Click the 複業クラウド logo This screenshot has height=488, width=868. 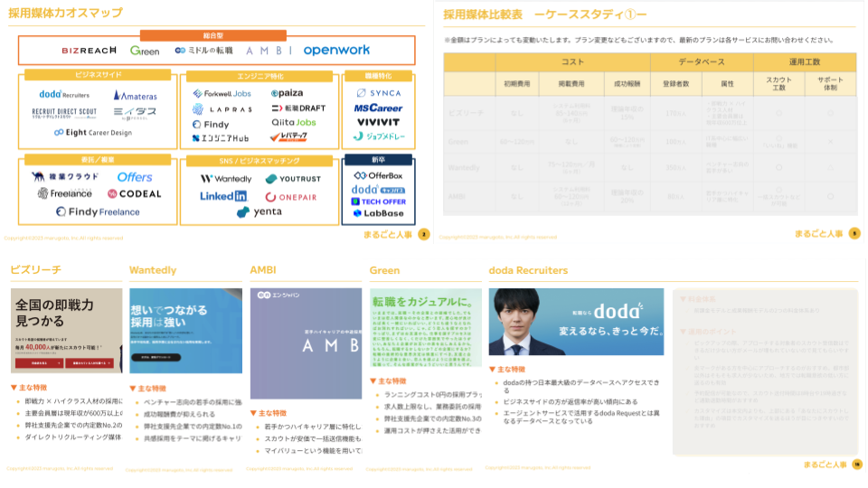[65, 176]
